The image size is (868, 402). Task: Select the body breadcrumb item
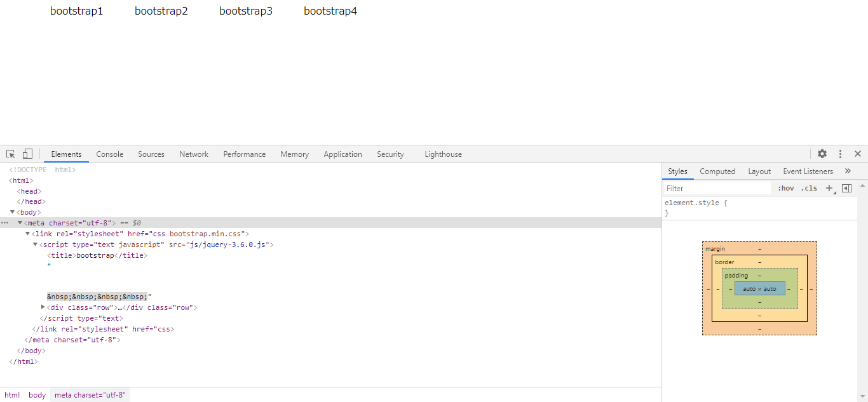pyautogui.click(x=36, y=394)
